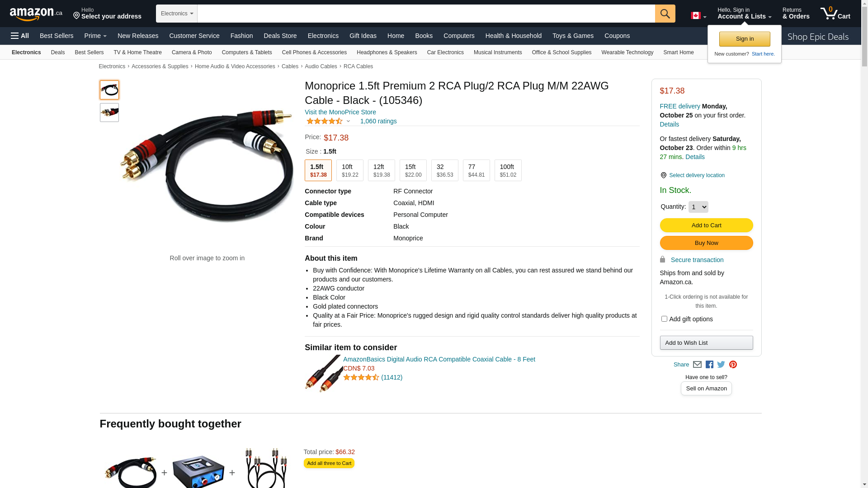Expand the Canada flag language selector

[x=698, y=16]
